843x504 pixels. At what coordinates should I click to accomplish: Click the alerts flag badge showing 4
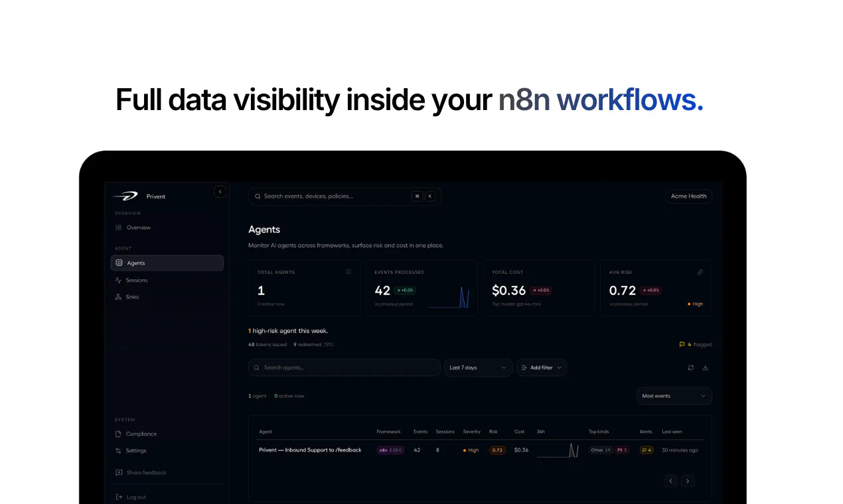(x=647, y=450)
